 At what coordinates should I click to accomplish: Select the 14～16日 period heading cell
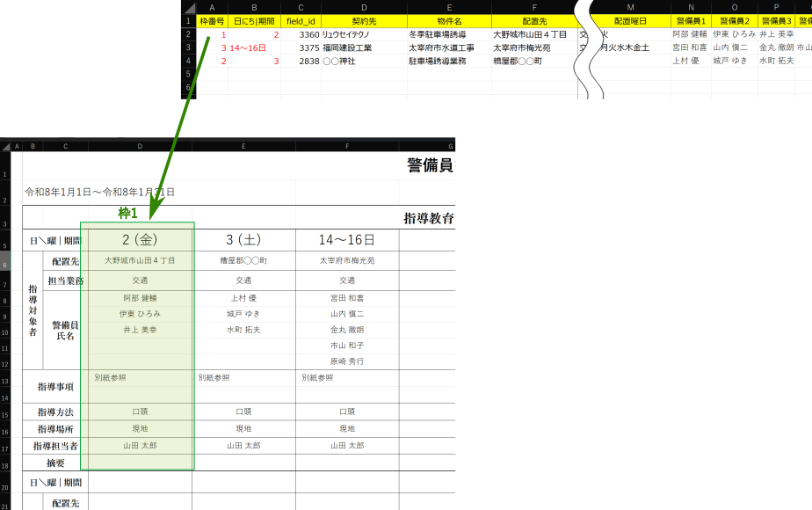click(x=346, y=239)
